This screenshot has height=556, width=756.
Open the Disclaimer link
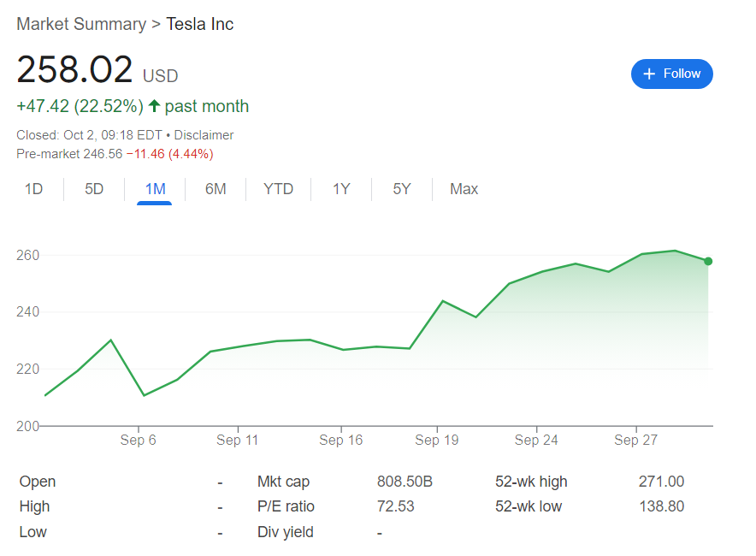204,135
